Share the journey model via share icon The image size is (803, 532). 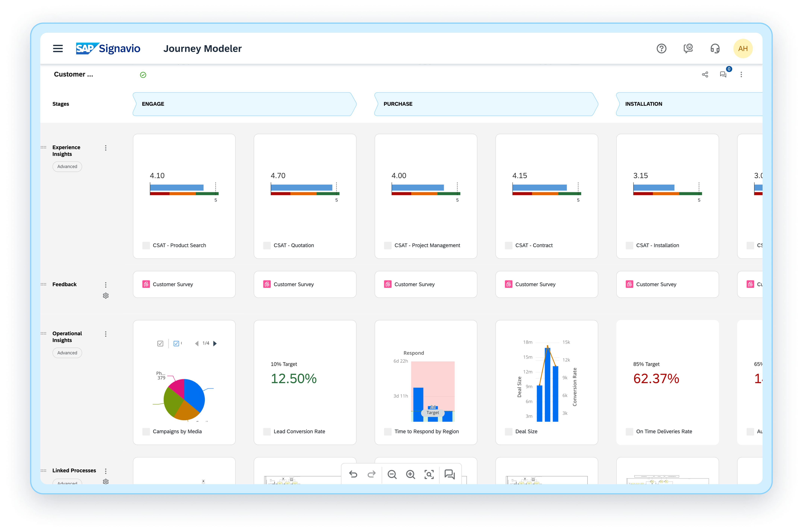coord(705,75)
